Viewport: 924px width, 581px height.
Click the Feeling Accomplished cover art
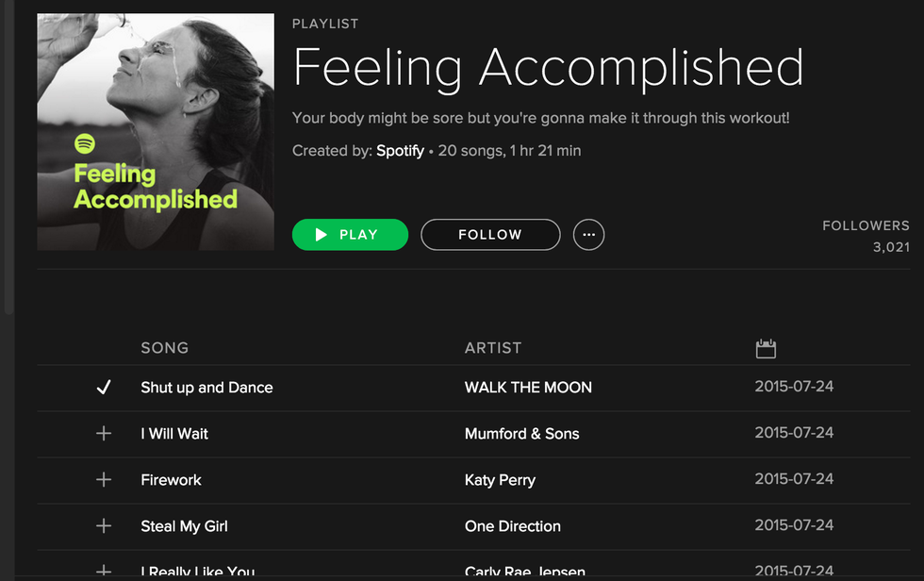pyautogui.click(x=156, y=132)
